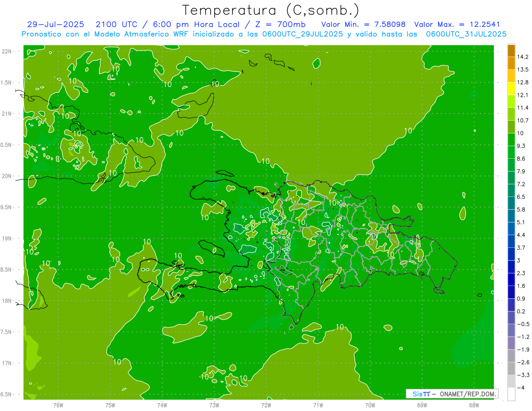Screen dimensions: 532x411
Task: Click the "-0.5" color scale value
Action: tap(523, 324)
